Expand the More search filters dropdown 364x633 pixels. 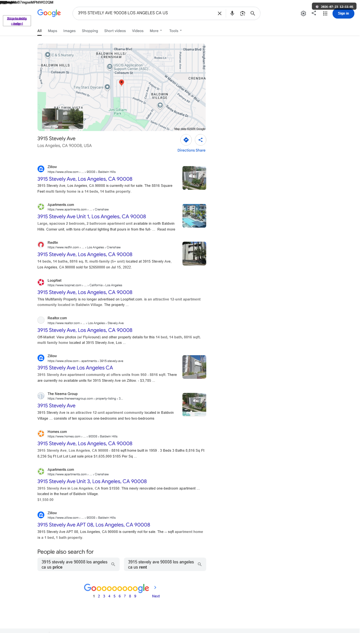155,31
